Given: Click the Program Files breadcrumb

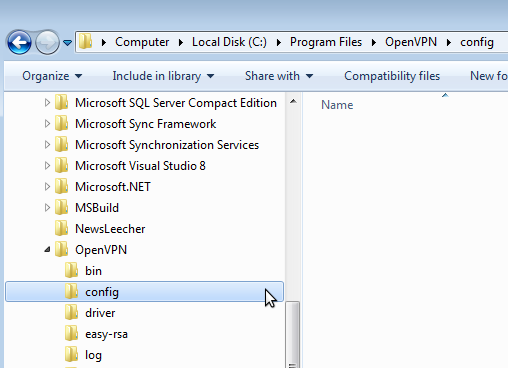Looking at the screenshot, I should pos(326,42).
